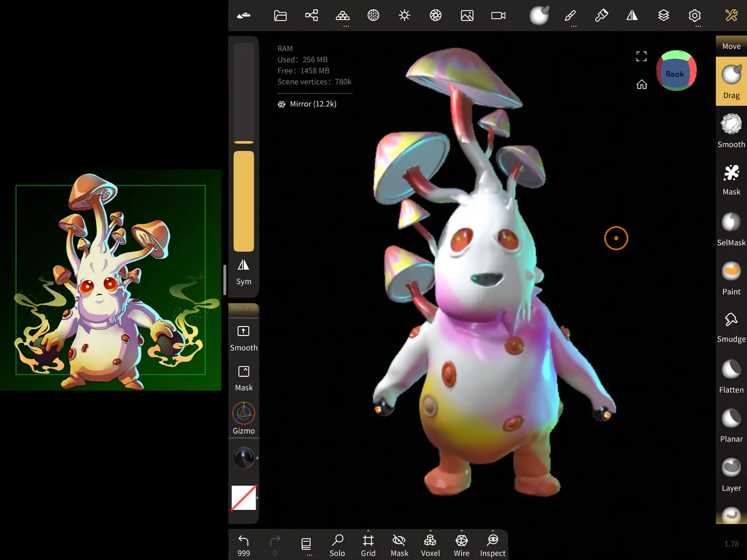Open the Tools wrench menu
Image resolution: width=747 pixels, height=560 pixels.
[x=731, y=15]
